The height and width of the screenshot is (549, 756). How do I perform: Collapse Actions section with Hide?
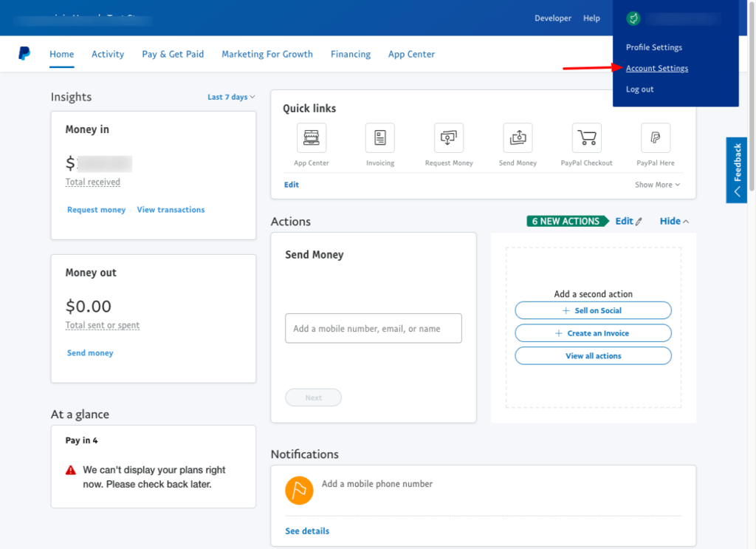tap(674, 221)
